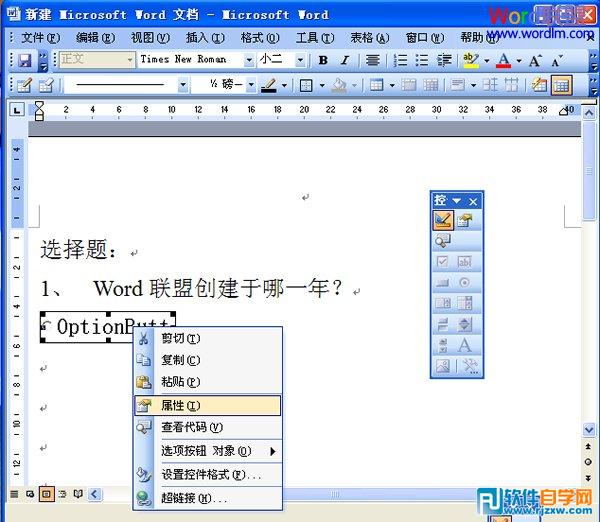Choose 属性 in the context menu
The image size is (600, 522).
coord(208,406)
